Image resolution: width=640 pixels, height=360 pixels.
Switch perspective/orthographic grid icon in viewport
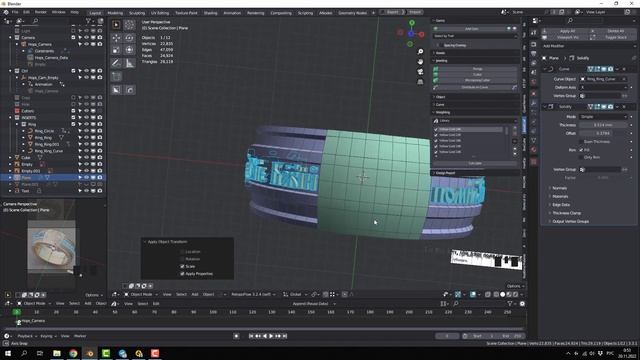pos(420,82)
